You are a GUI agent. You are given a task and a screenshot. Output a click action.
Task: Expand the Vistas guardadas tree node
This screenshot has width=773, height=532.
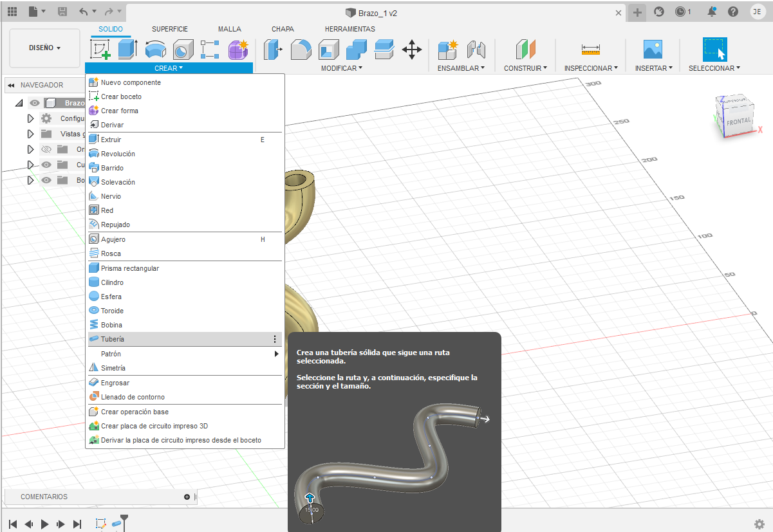pyautogui.click(x=30, y=134)
